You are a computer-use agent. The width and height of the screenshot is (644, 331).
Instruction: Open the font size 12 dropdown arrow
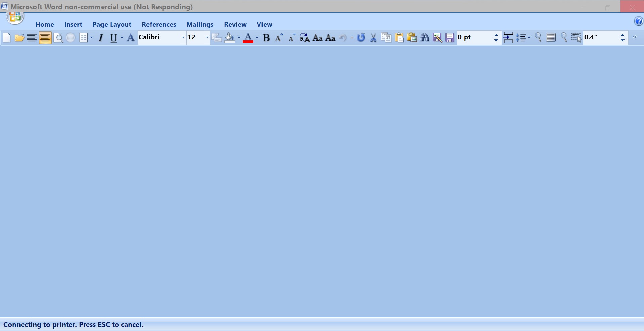[207, 37]
